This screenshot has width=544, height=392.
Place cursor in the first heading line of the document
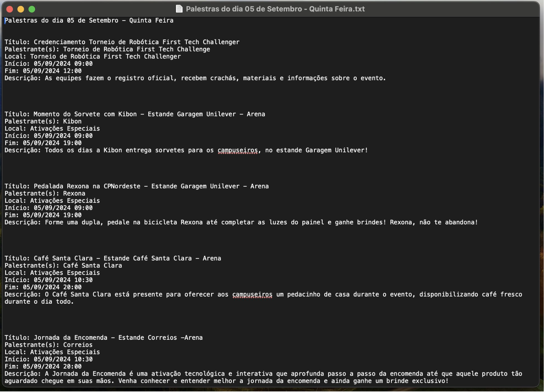pyautogui.click(x=89, y=20)
